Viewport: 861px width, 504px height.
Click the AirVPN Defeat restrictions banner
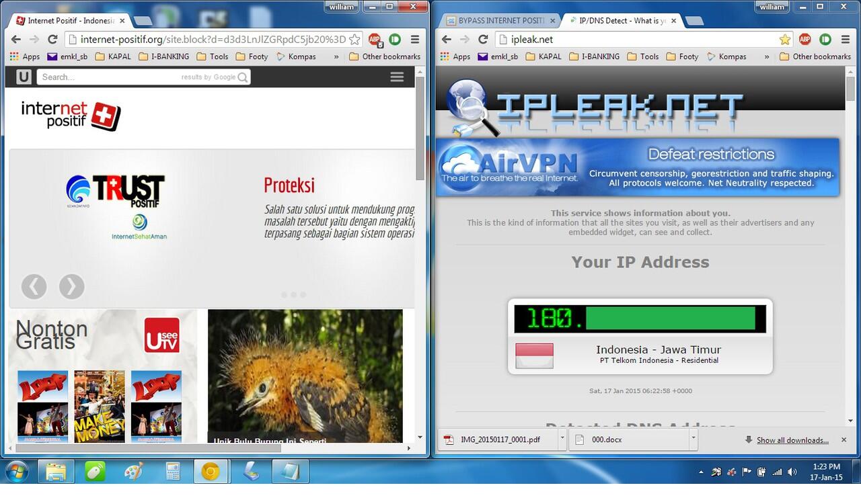coord(638,167)
